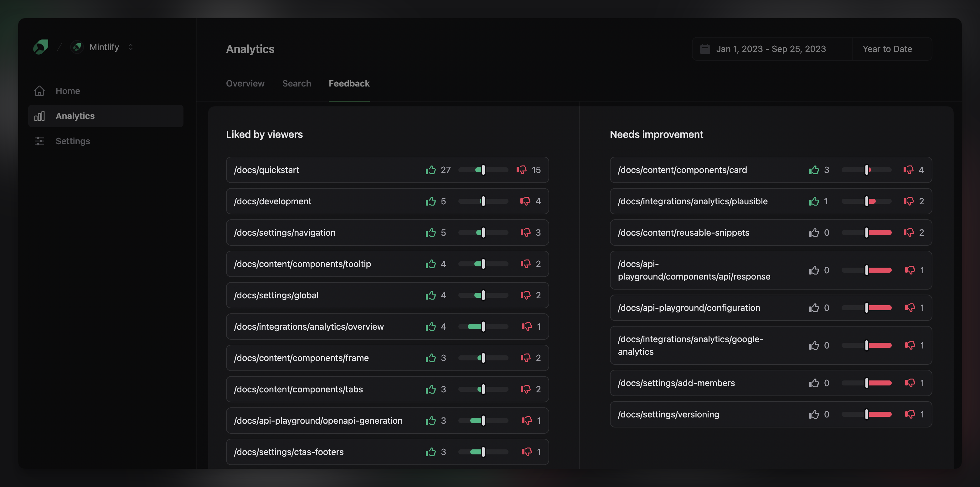
Task: Click the red ratio bar for /docs/content/reusable-snippets
Action: pyautogui.click(x=879, y=233)
